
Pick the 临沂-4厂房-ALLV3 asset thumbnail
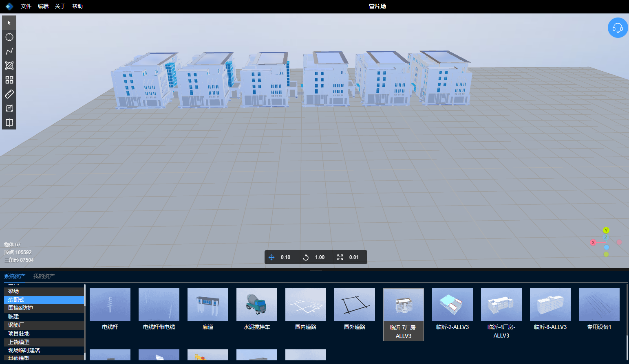pyautogui.click(x=501, y=305)
